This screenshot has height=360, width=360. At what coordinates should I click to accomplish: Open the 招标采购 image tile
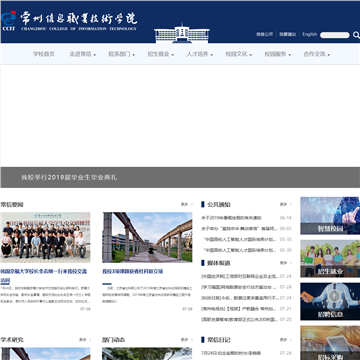pos(330,343)
